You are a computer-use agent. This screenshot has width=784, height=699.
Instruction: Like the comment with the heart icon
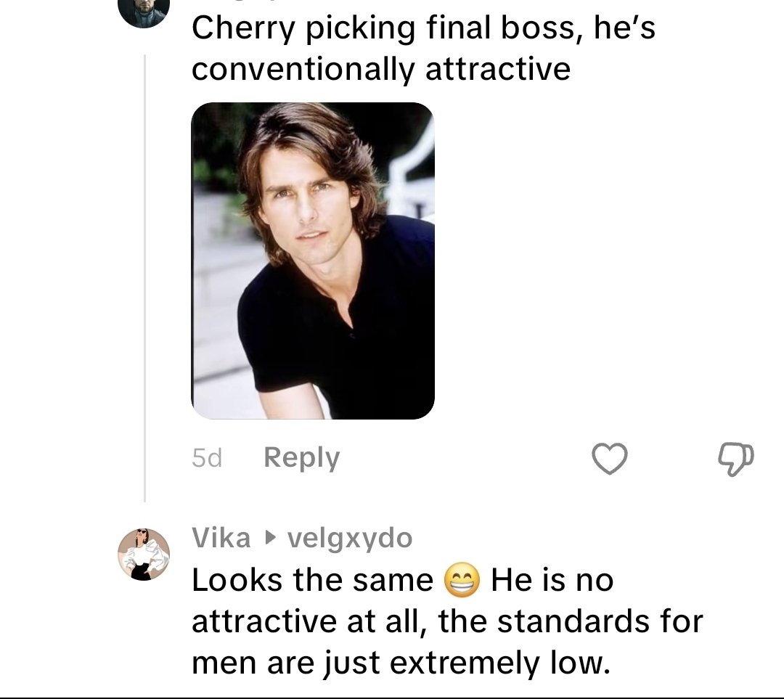(x=609, y=459)
